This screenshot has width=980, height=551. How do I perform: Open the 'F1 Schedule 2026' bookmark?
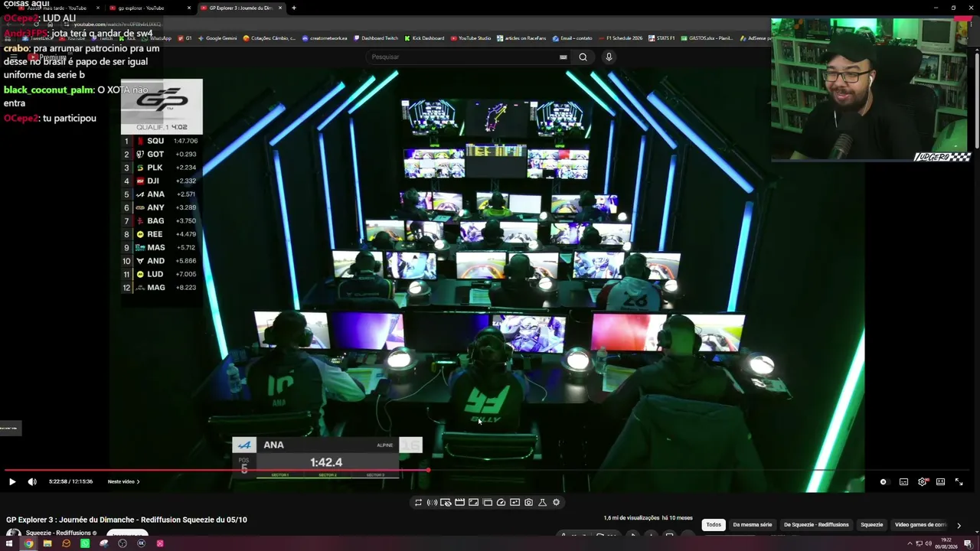(x=620, y=37)
